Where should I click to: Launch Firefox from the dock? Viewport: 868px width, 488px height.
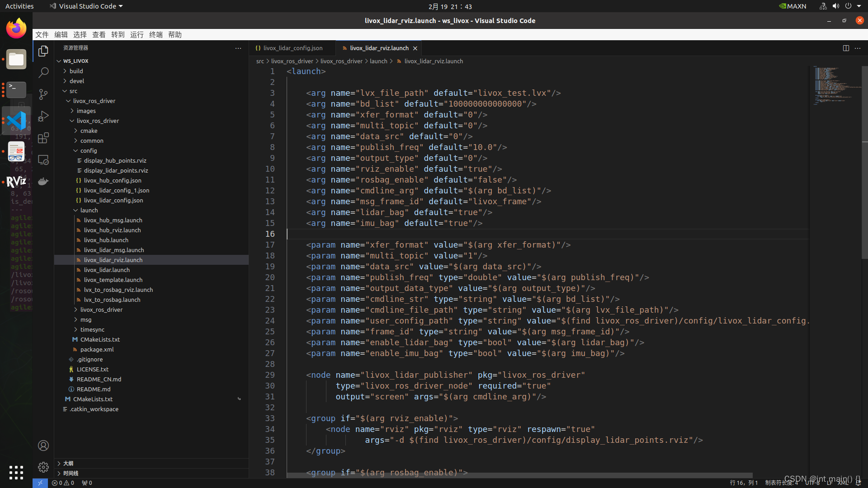[x=16, y=29]
